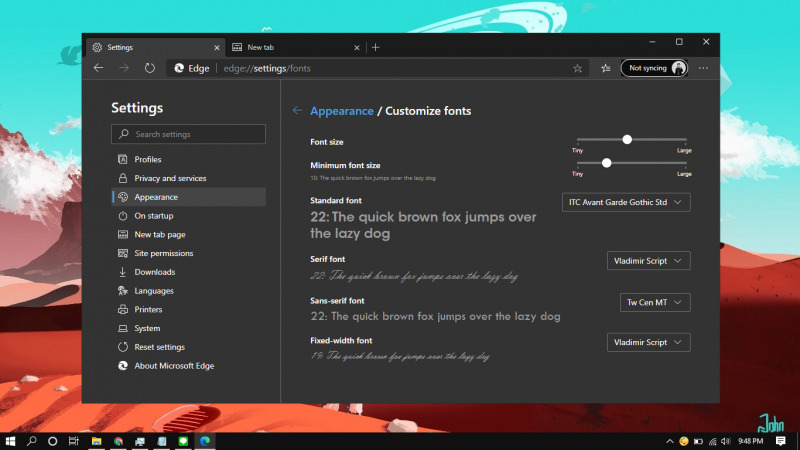
Task: Open New tab page settings
Action: tap(189, 235)
